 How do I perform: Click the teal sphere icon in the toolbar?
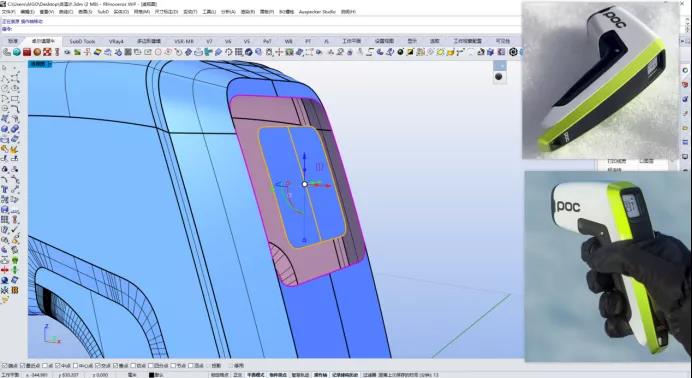click(x=17, y=52)
